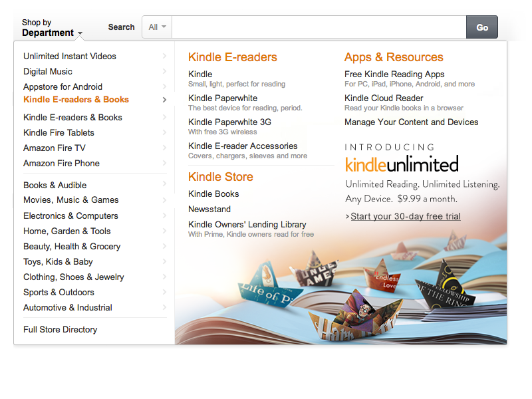
Task: Open the Full Store Directory link
Action: click(x=60, y=329)
